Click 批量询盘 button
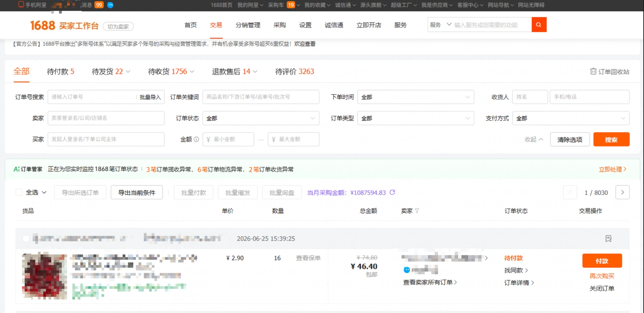The width and height of the screenshot is (644, 313). [282, 192]
